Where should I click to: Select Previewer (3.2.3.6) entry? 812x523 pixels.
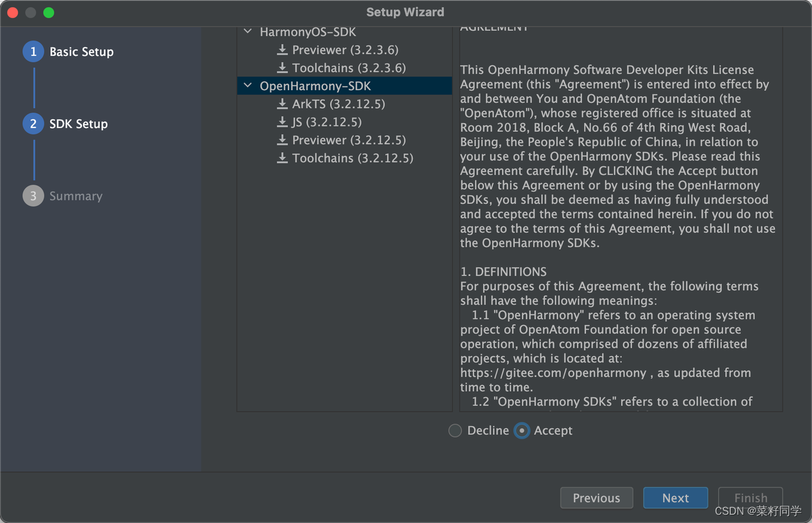pos(345,50)
